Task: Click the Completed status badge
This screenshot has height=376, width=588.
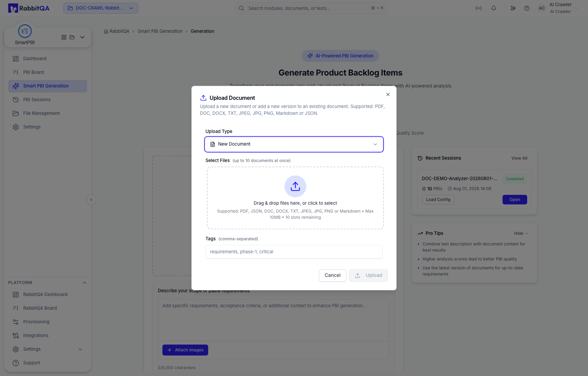Action: click(x=515, y=179)
